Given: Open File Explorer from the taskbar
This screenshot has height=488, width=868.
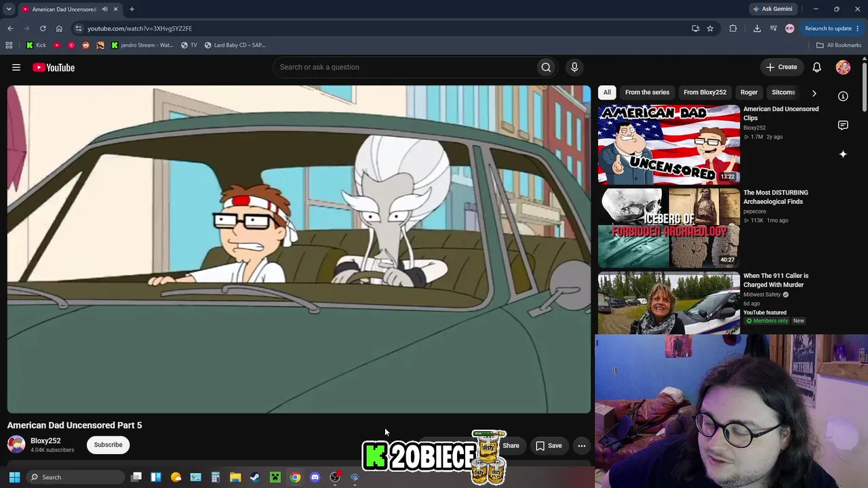Looking at the screenshot, I should (235, 477).
